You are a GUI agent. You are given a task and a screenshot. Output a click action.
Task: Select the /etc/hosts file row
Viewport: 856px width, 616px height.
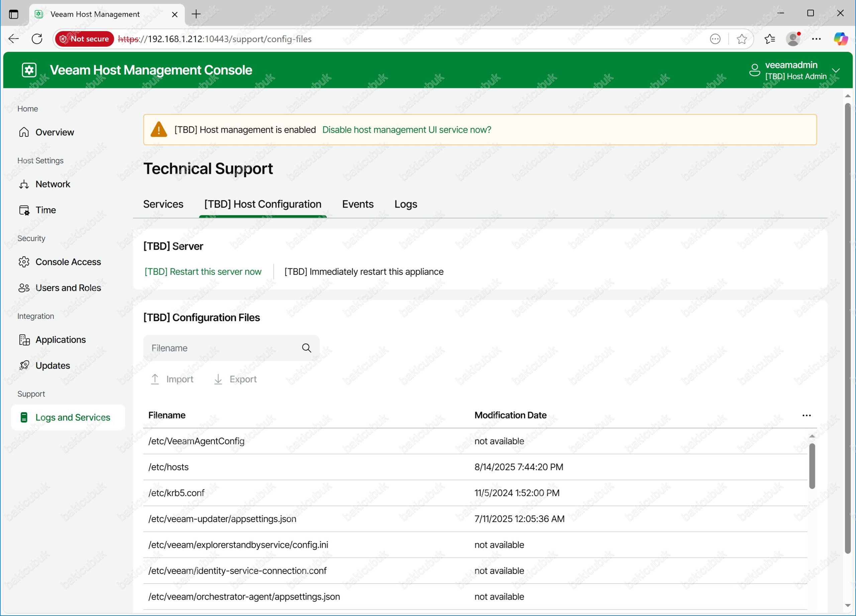click(x=475, y=467)
